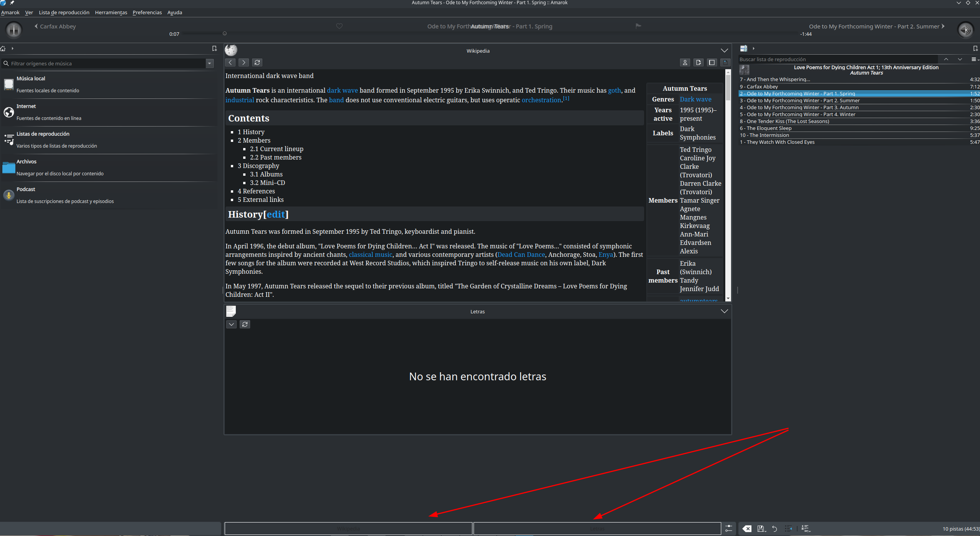980x536 pixels.
Task: Collapse the Letras applet
Action: tap(724, 311)
